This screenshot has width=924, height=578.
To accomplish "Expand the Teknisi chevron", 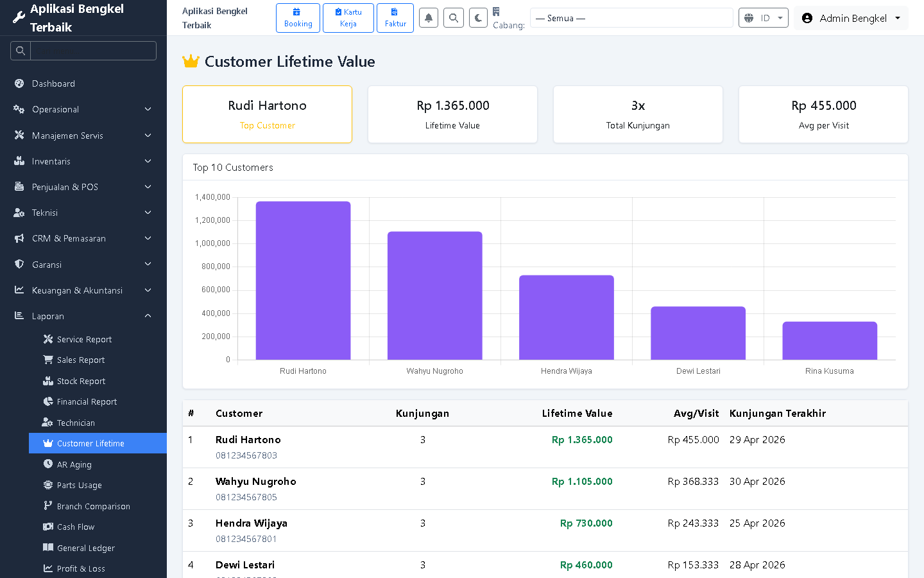I will (148, 213).
